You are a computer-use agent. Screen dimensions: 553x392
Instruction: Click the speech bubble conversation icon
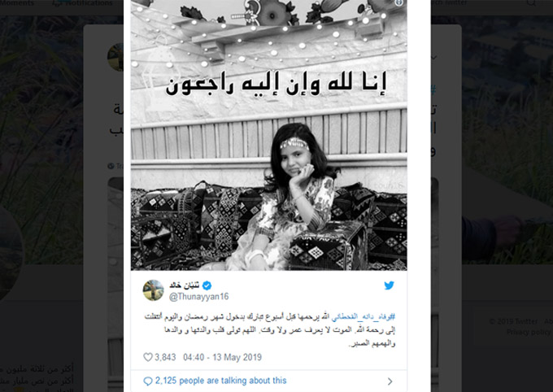click(x=148, y=381)
